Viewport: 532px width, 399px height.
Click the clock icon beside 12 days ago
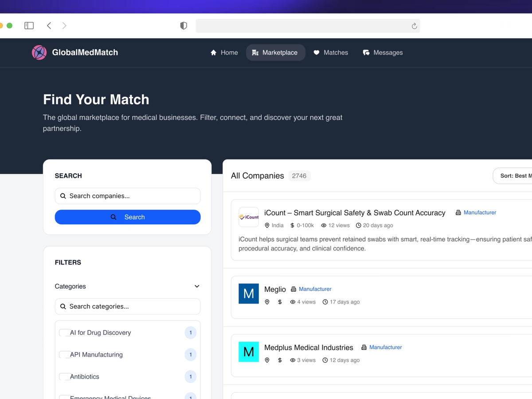(325, 360)
